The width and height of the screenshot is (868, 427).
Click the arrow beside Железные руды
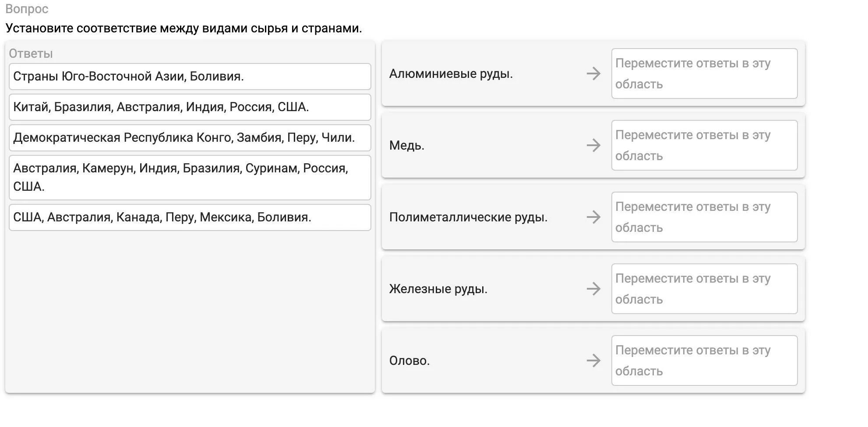(593, 289)
